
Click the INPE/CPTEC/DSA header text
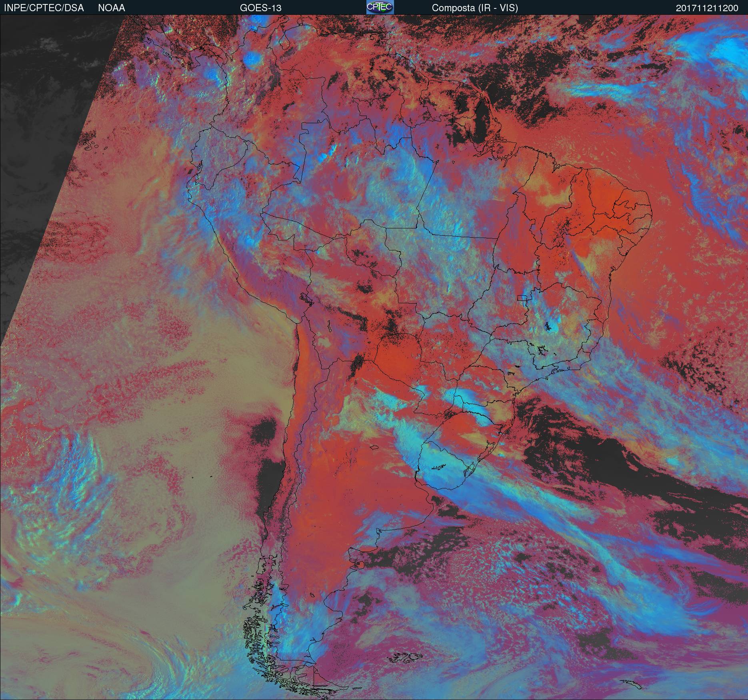click(44, 8)
